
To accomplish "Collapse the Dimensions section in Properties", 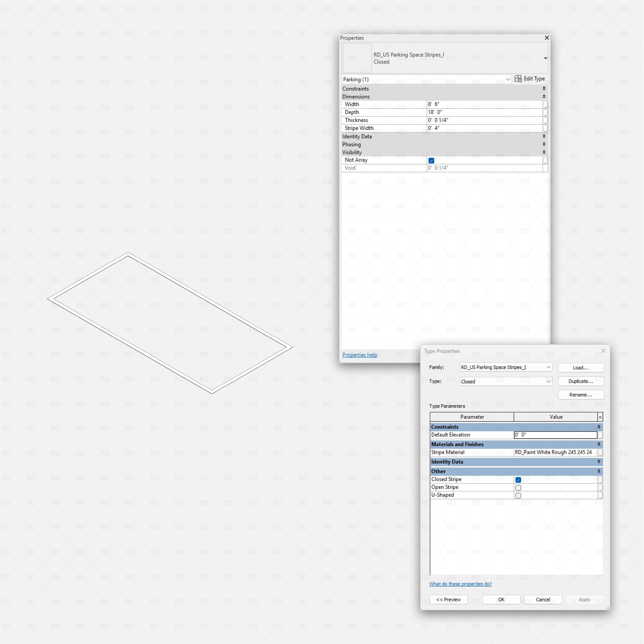I will point(544,96).
